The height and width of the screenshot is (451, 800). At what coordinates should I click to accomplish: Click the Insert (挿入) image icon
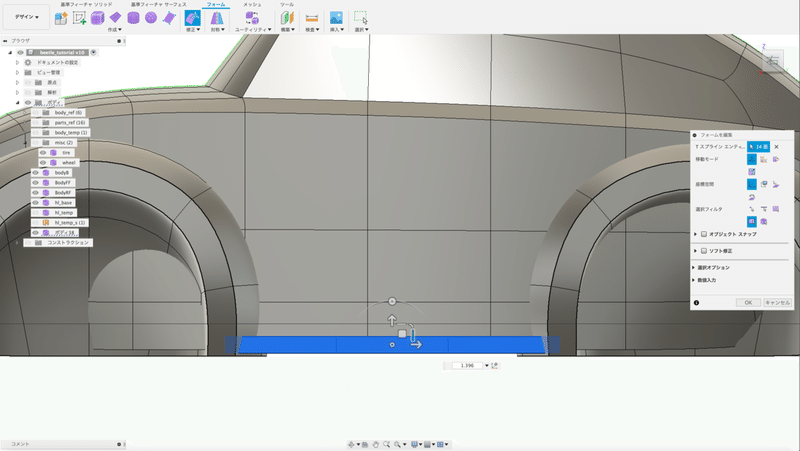[x=336, y=18]
